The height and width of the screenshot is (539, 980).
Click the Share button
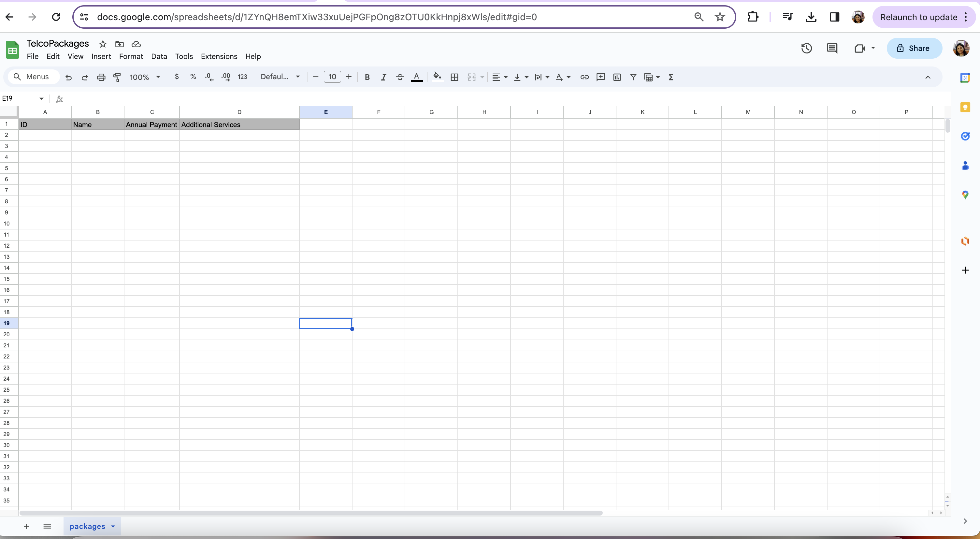[914, 48]
